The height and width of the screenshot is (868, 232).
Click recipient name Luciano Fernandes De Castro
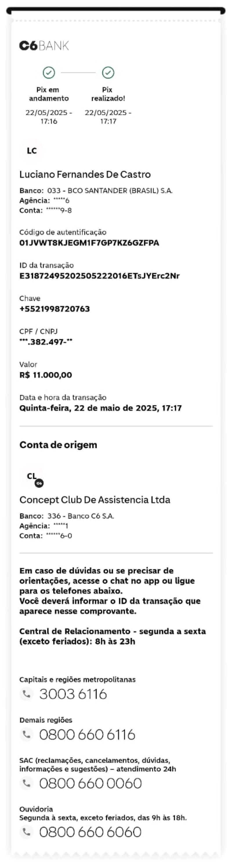85,174
